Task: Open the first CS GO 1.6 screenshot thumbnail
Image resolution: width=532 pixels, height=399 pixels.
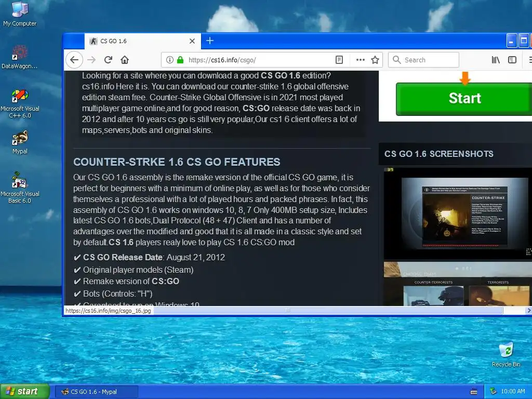Action: click(x=458, y=214)
